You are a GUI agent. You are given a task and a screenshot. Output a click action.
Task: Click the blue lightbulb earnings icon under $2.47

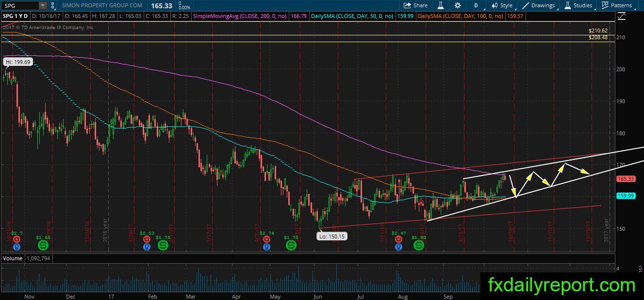(398, 247)
